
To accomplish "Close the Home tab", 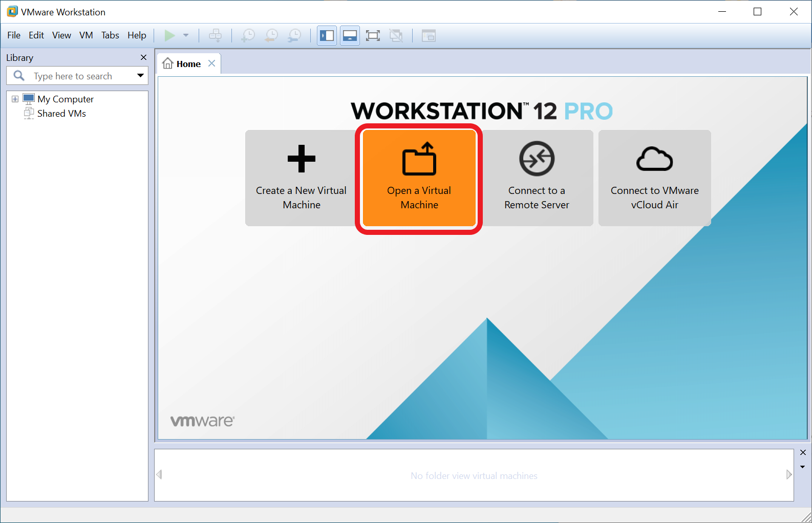I will [211, 63].
